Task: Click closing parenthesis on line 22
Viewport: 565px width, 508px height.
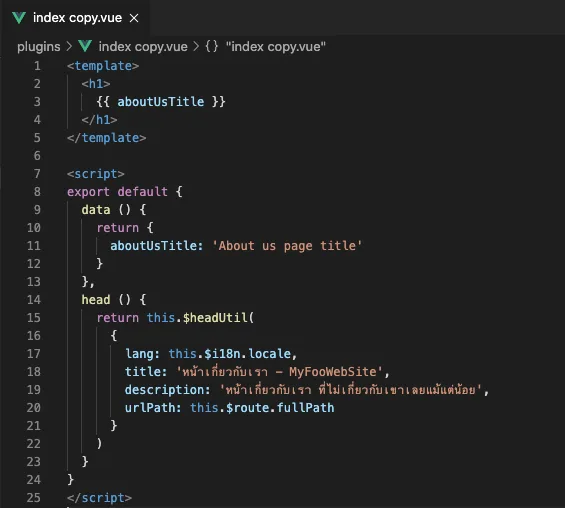Action: [x=99, y=444]
